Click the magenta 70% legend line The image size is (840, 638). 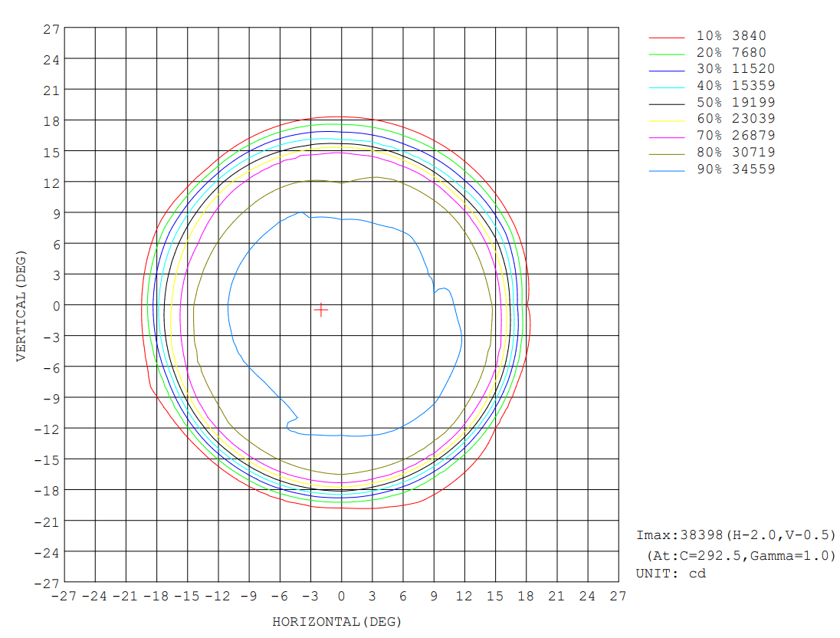click(x=665, y=136)
